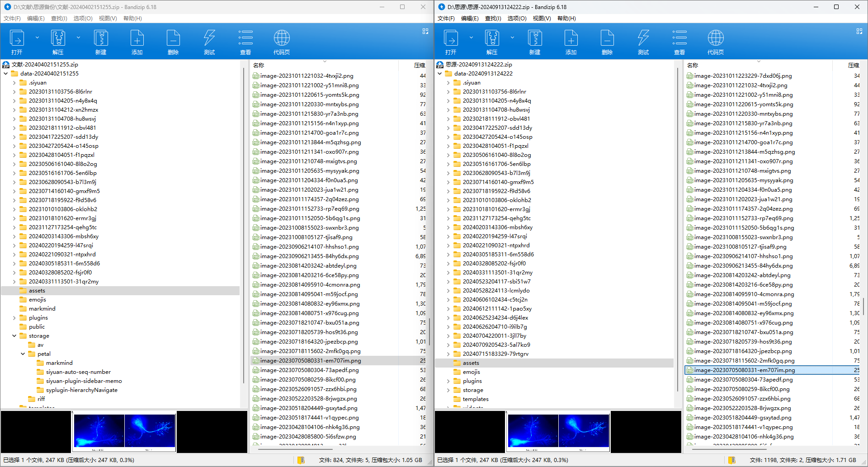Click New (新建) archive icon in right window

tap(535, 42)
